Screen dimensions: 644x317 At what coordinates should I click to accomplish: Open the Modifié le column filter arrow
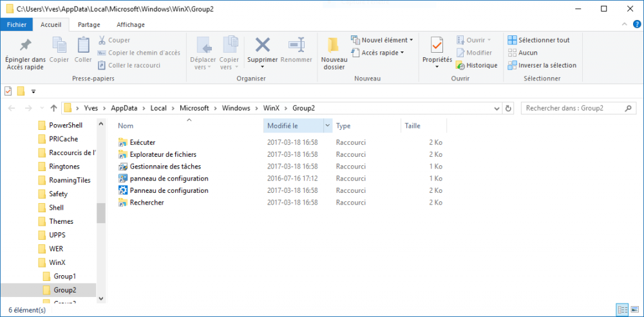pos(328,126)
